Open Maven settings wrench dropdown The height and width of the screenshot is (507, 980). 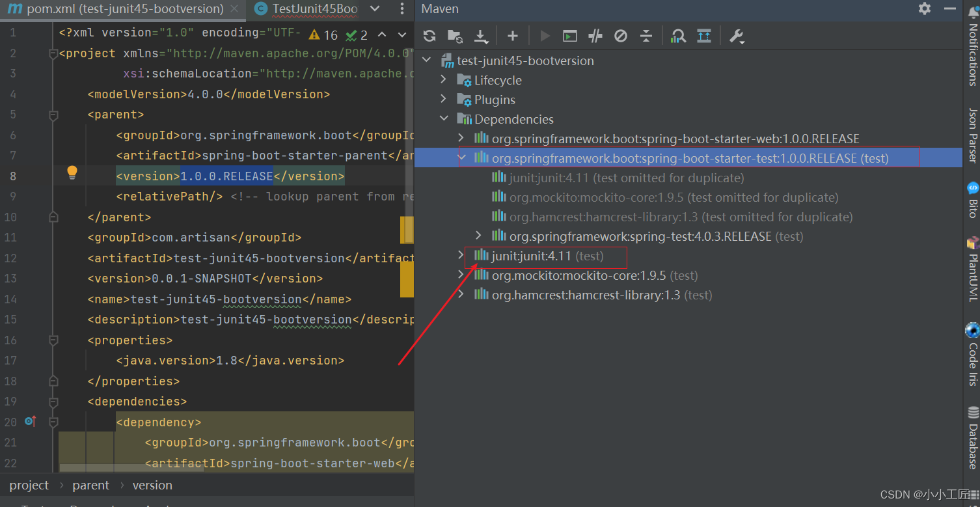[737, 36]
